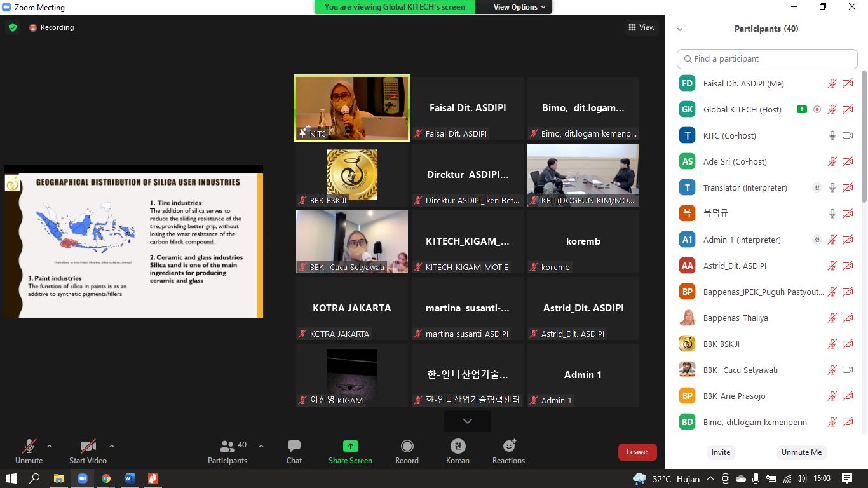Select the martina susanti-ASDIPI tile
The image size is (868, 488).
pos(468,308)
